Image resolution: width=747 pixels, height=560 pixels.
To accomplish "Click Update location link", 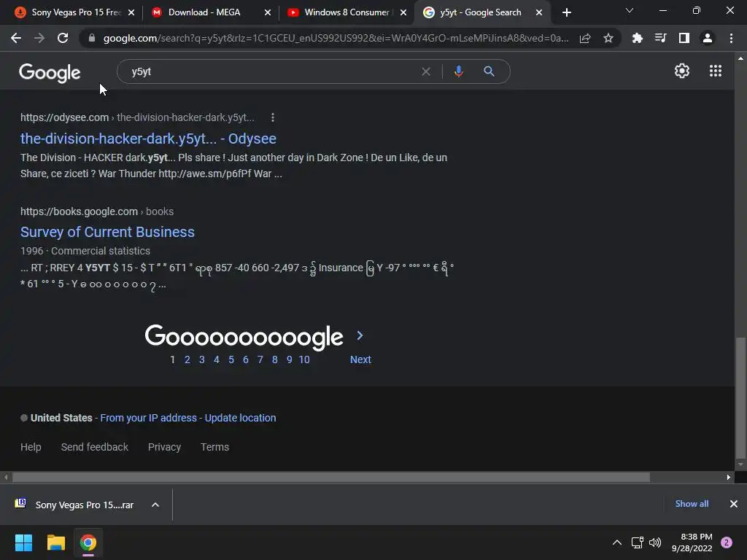I will pos(240,418).
